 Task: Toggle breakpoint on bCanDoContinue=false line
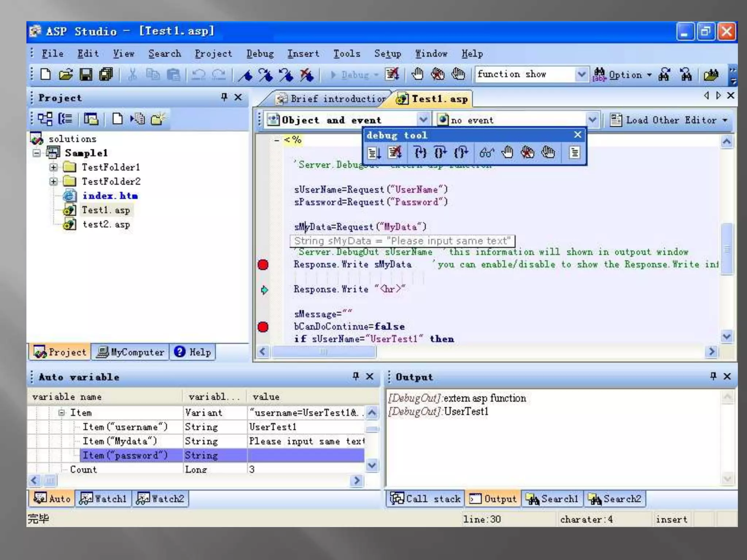[263, 327]
